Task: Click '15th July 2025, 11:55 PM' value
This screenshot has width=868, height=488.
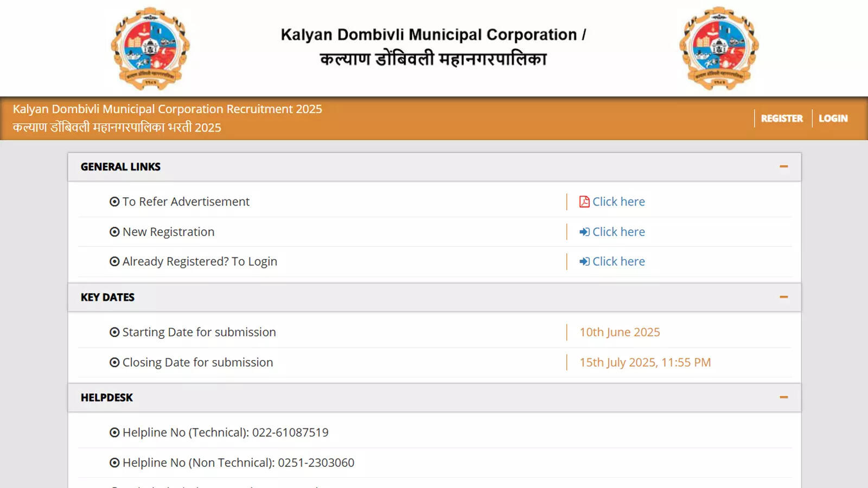Action: click(x=645, y=362)
